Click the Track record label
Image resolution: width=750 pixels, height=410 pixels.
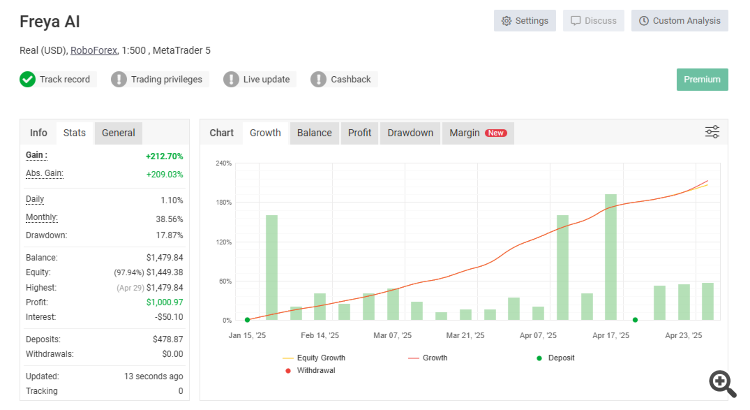pos(65,79)
